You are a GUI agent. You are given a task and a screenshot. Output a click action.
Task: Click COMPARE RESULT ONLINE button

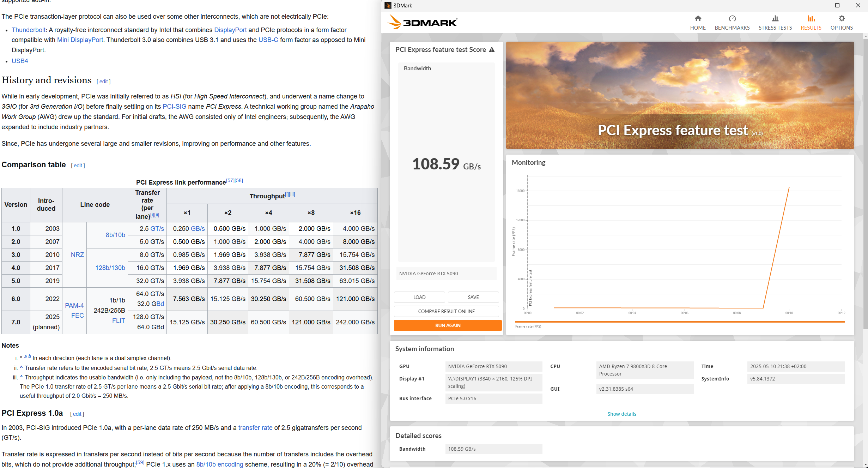coord(446,311)
